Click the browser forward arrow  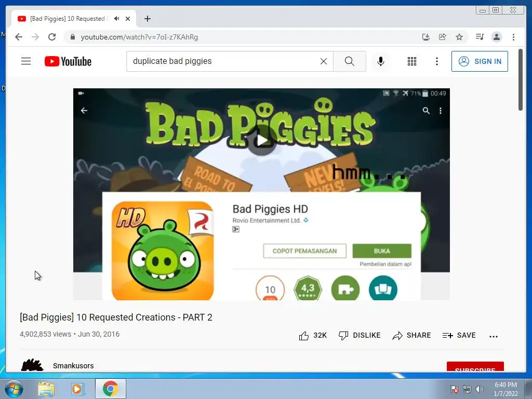pyautogui.click(x=35, y=37)
